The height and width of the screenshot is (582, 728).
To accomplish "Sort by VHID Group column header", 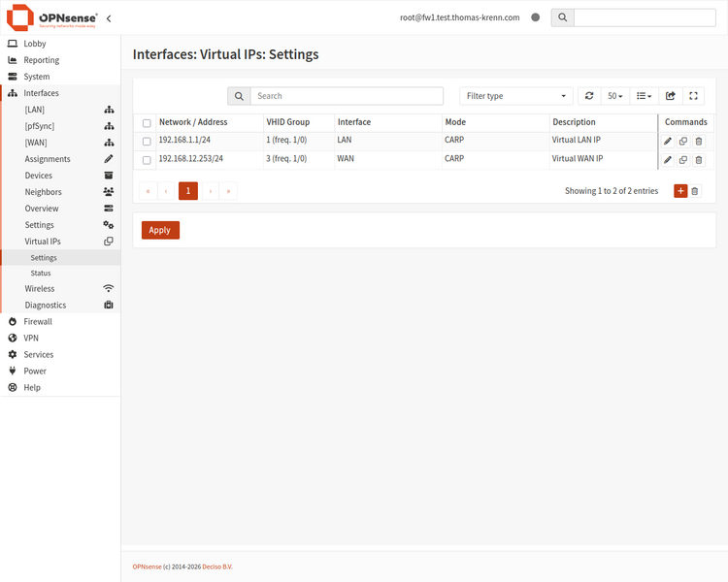I will [x=288, y=122].
